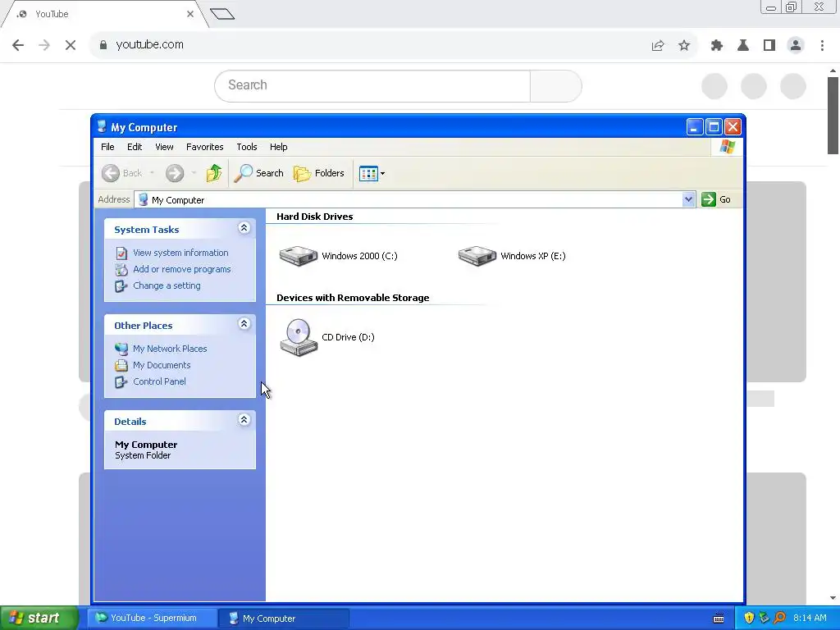
Task: Click the Up folder toolbar icon
Action: [214, 173]
